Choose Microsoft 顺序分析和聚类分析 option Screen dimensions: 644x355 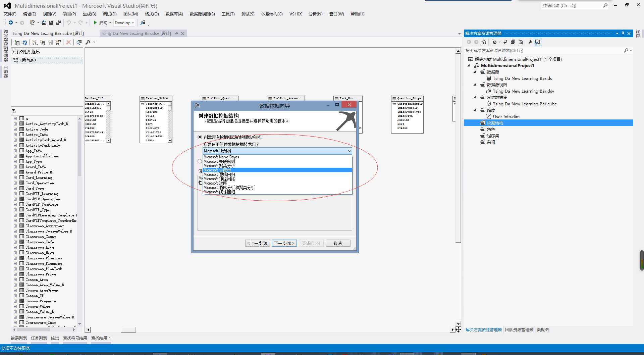(277, 188)
